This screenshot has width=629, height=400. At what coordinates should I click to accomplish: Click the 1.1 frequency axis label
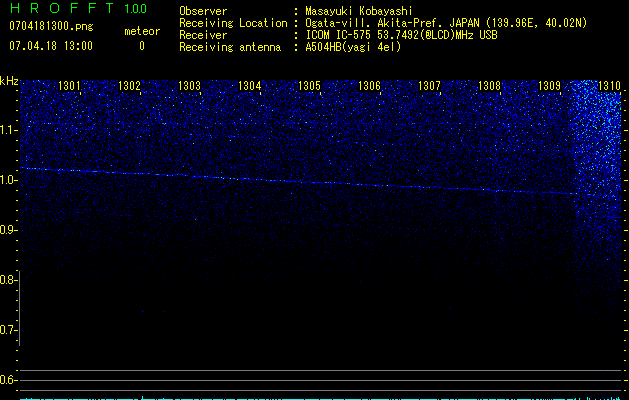click(9, 130)
